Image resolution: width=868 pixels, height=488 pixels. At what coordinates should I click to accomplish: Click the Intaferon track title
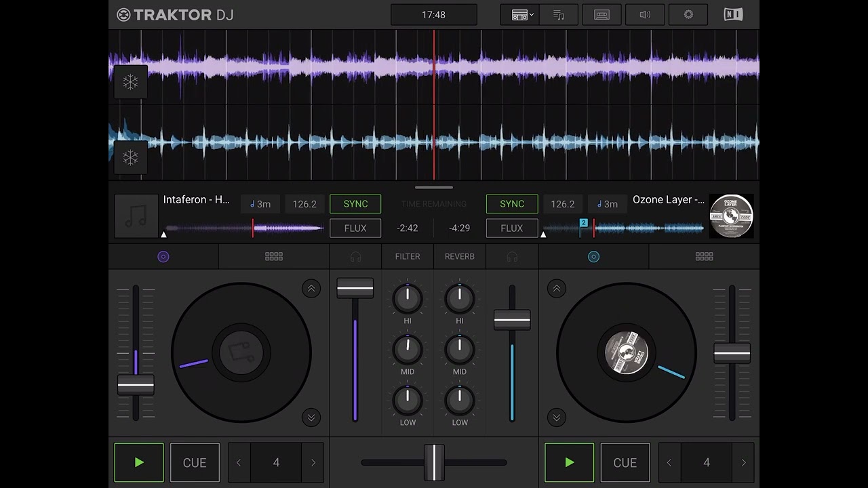pyautogui.click(x=197, y=200)
